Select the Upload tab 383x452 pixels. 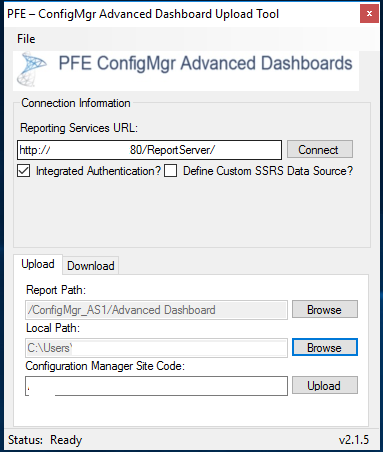[38, 264]
